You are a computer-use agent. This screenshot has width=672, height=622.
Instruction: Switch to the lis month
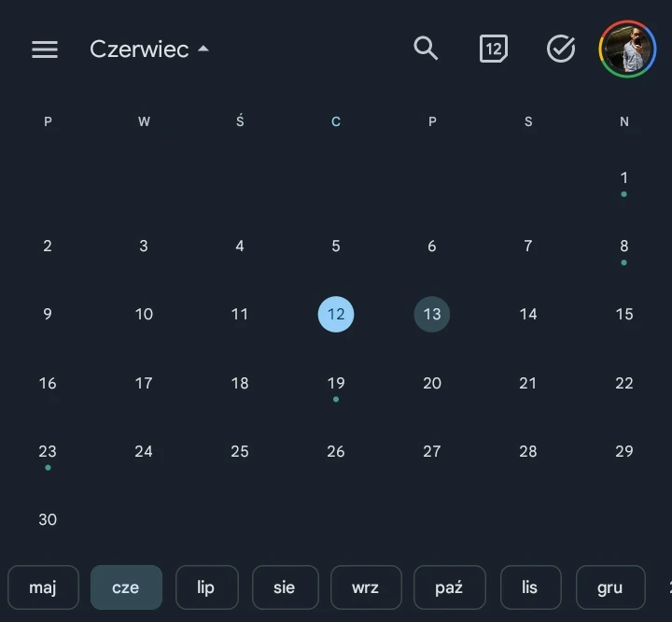[530, 587]
